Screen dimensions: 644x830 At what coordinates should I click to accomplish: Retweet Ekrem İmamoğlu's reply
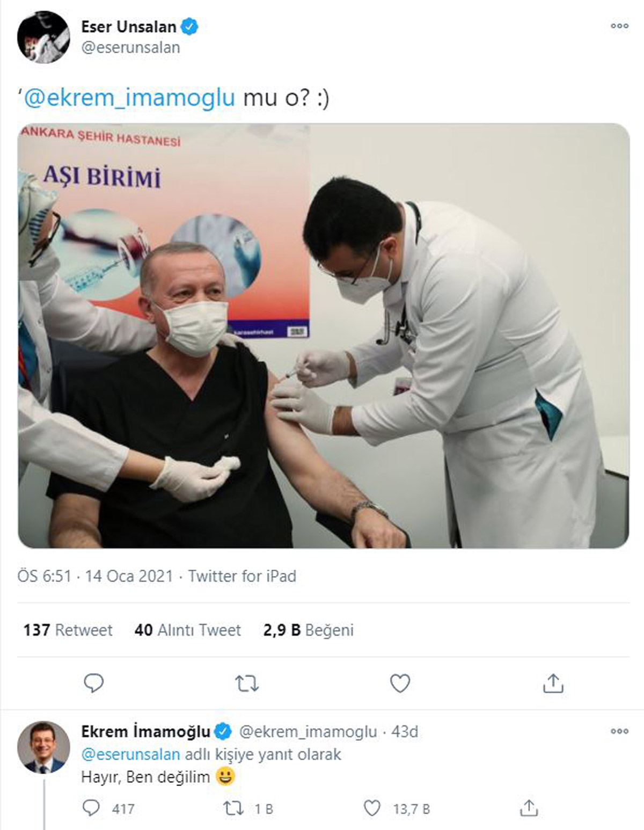(233, 808)
